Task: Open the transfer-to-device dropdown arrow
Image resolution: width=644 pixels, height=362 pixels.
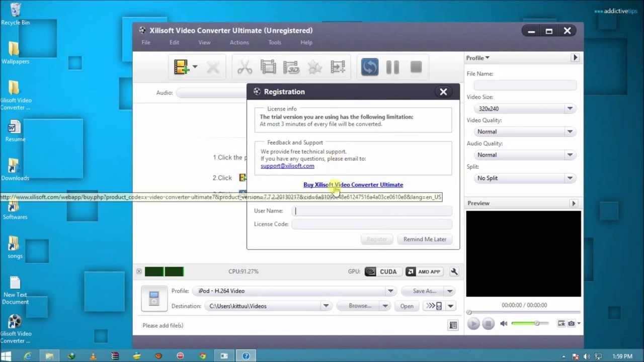Action: (x=450, y=306)
